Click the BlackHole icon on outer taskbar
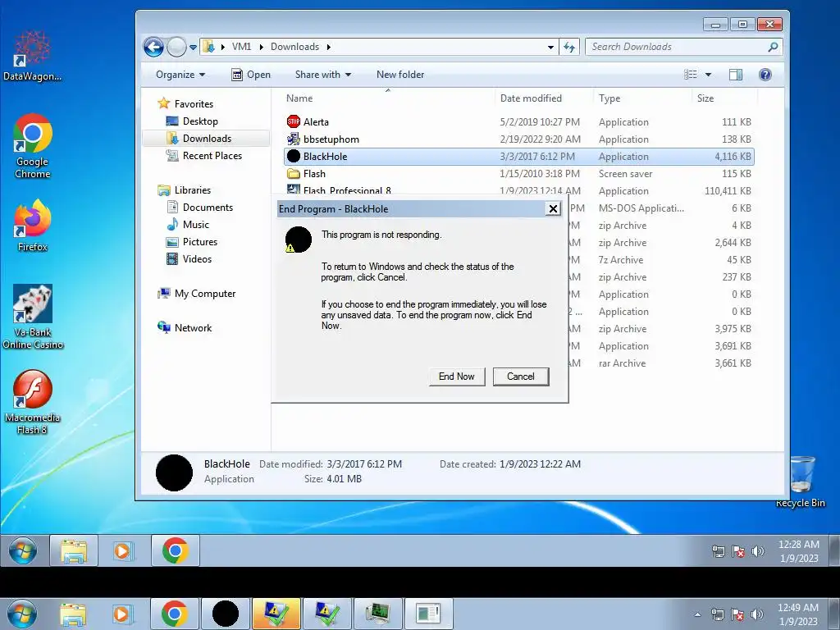 pos(226,614)
